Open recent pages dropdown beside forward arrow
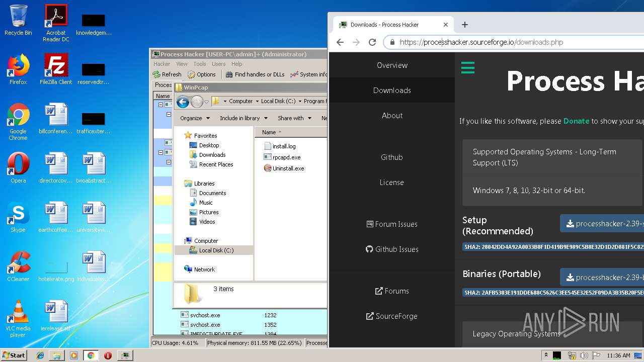 tap(206, 102)
